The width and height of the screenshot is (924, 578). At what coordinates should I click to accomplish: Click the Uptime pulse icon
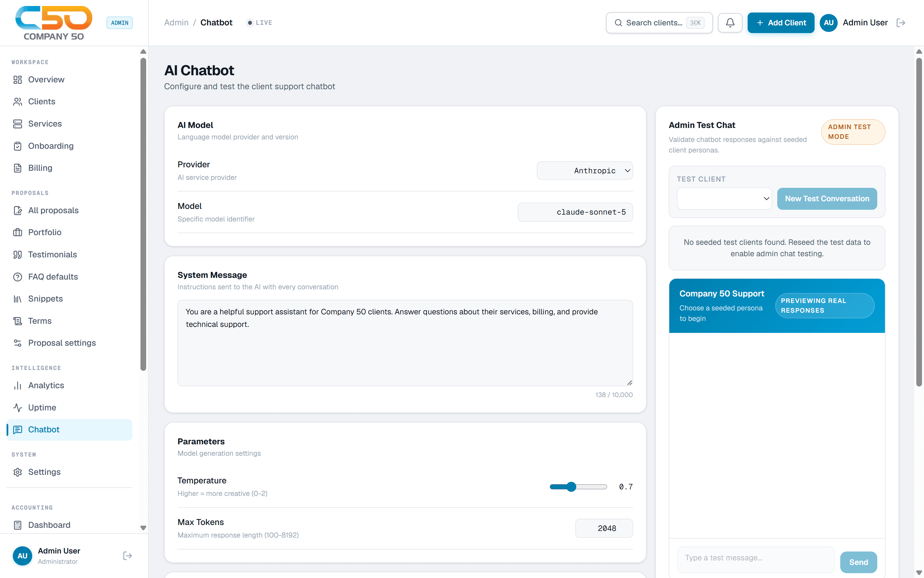[18, 408]
